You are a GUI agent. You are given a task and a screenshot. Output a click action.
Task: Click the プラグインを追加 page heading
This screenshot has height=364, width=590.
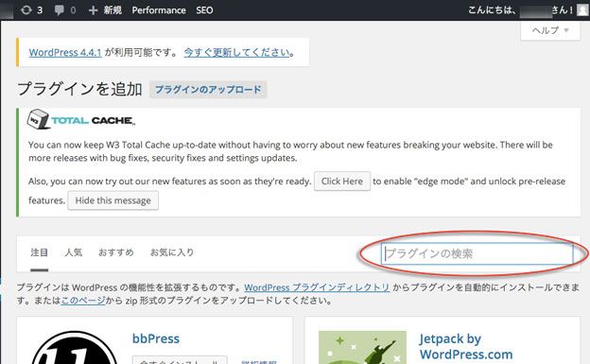pyautogui.click(x=79, y=89)
